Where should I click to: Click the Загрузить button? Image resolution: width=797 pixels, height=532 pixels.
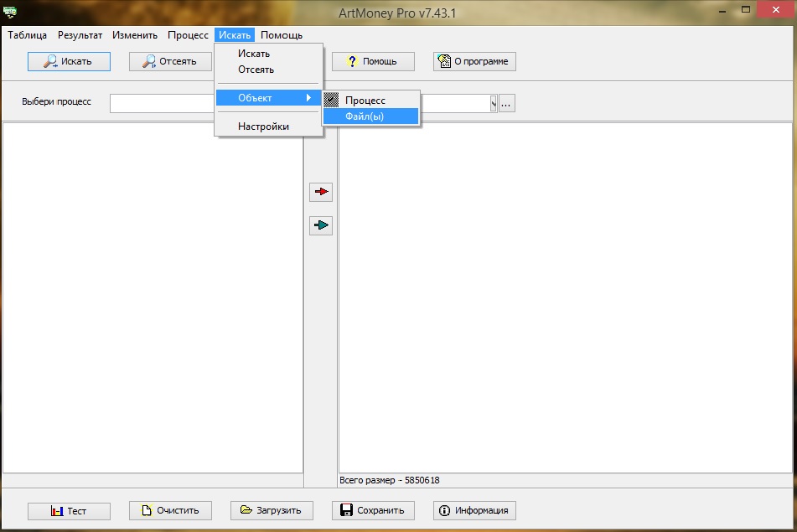tap(272, 511)
